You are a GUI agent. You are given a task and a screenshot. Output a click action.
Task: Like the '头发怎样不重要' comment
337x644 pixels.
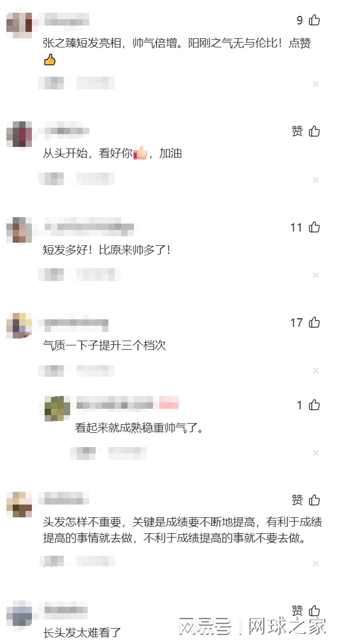(x=315, y=500)
